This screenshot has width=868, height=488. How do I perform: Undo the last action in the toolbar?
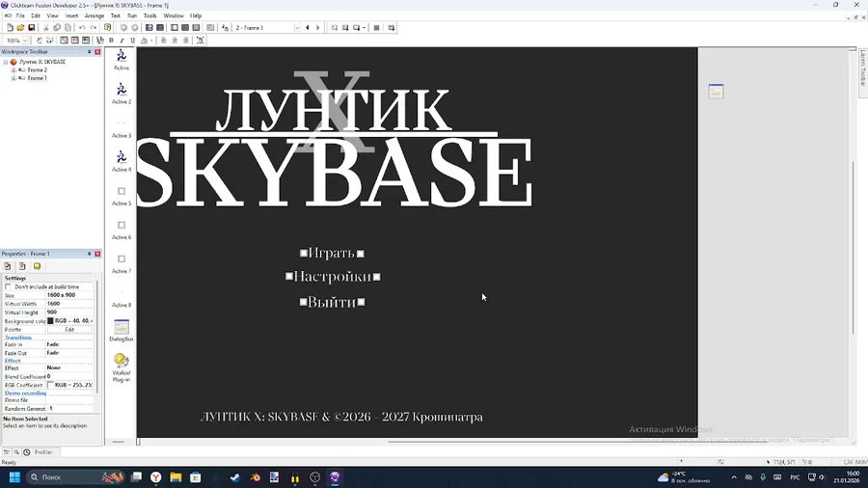(82, 28)
